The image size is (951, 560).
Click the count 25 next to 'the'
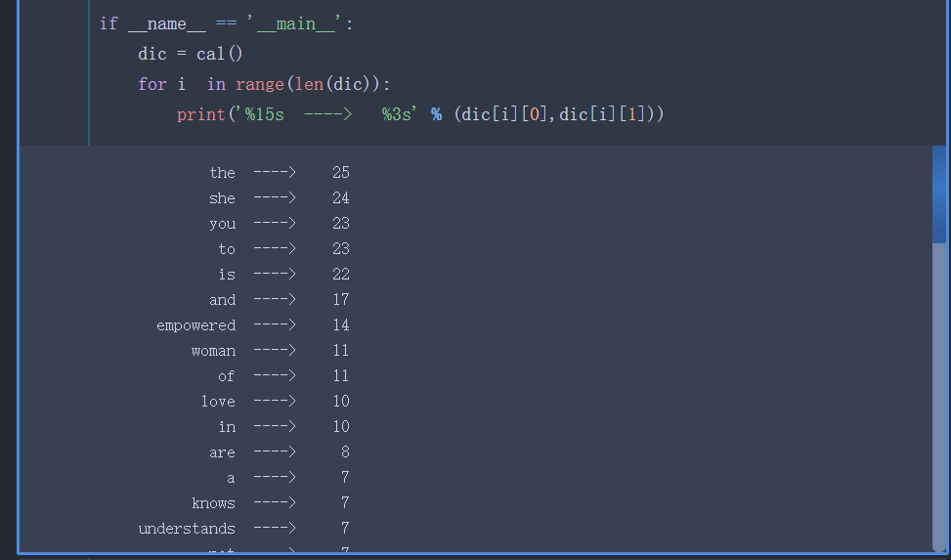click(340, 173)
